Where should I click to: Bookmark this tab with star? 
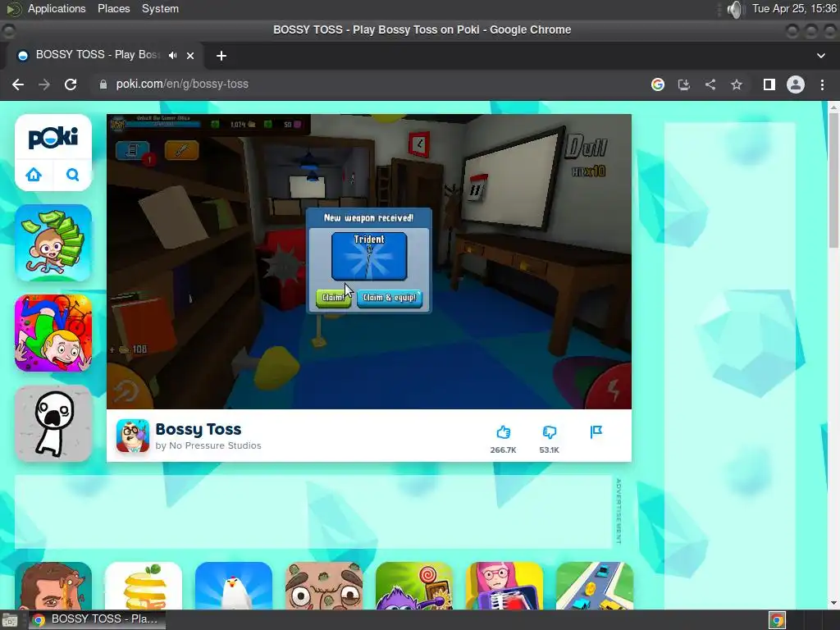[x=737, y=84]
